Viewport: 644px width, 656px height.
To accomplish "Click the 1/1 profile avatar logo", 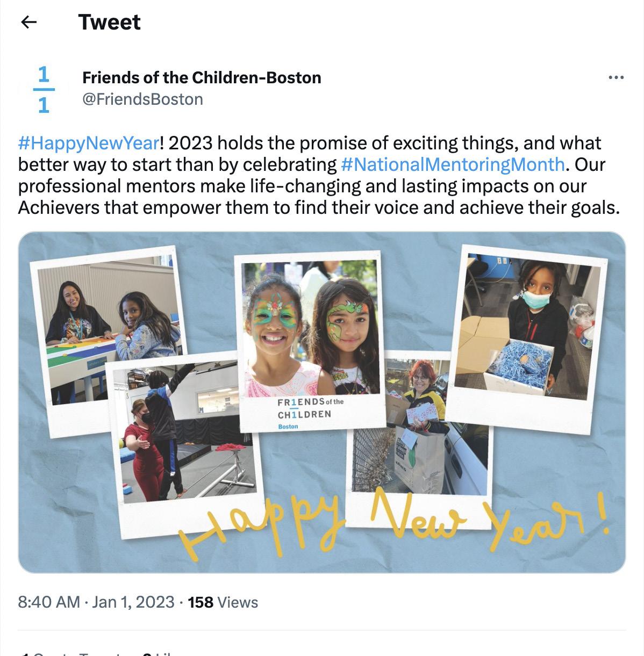I will [44, 89].
